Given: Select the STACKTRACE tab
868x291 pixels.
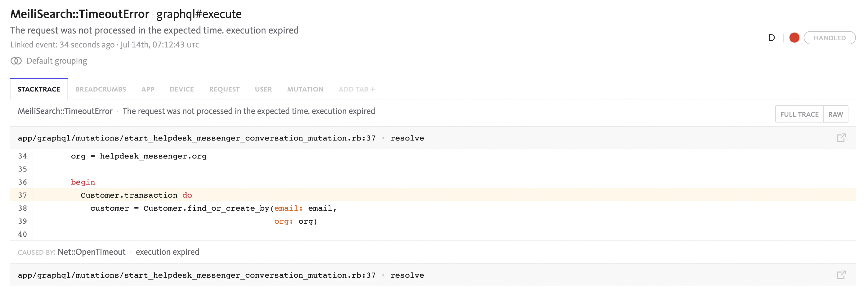Looking at the screenshot, I should pyautogui.click(x=39, y=89).
